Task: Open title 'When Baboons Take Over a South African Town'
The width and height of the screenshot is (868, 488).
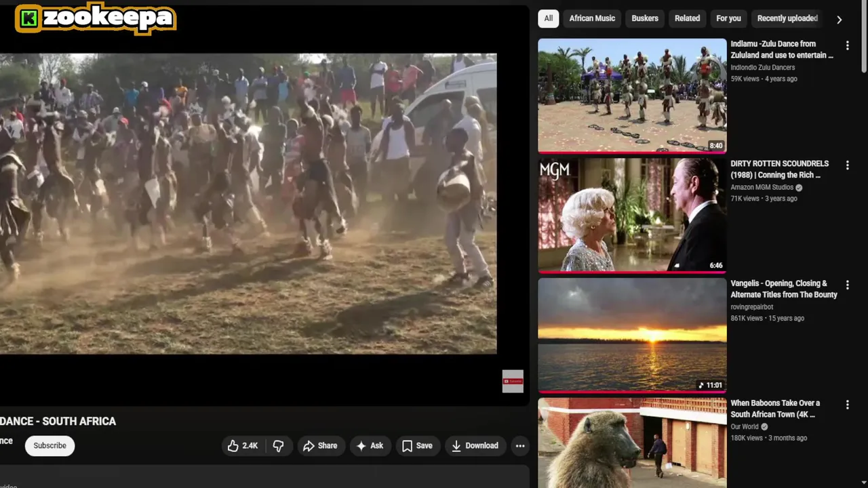Action: pos(775,409)
